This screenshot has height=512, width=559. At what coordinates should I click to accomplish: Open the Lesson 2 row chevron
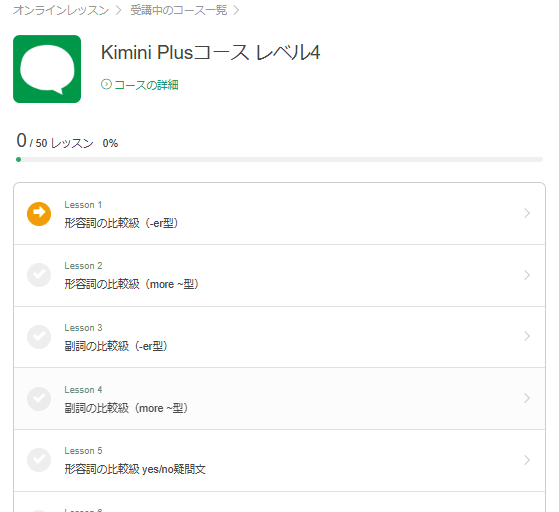[x=527, y=275]
